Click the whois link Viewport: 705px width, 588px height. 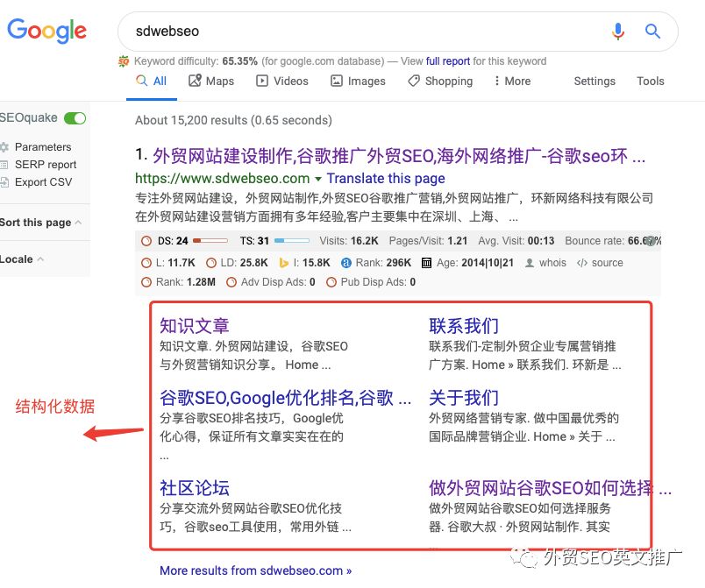552,263
